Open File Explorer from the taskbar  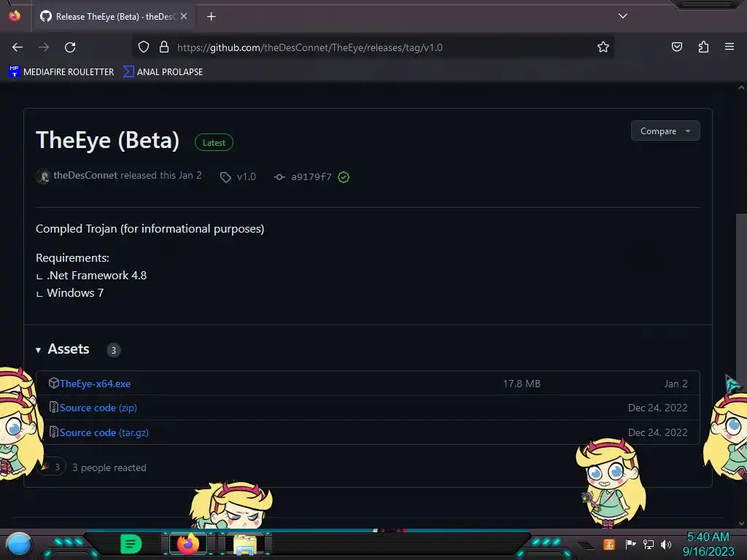[x=245, y=544]
